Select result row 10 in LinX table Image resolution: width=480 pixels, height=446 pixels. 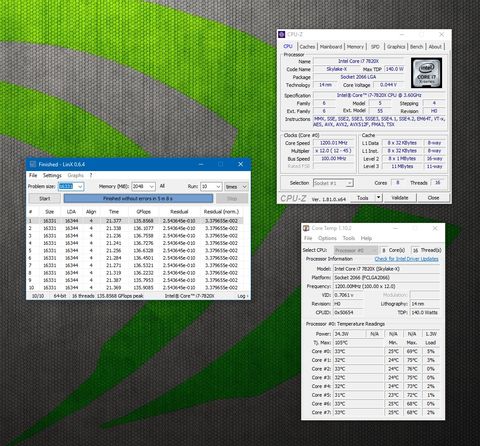[135, 288]
